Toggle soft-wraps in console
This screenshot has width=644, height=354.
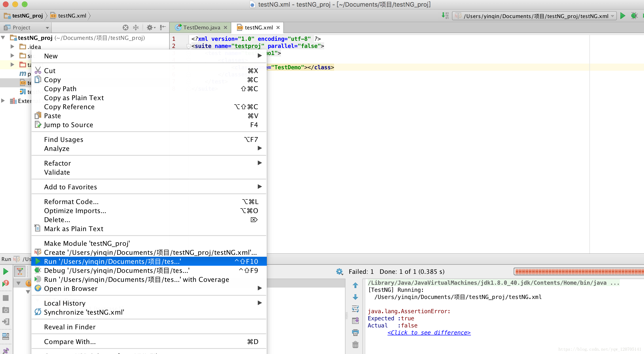tap(355, 309)
